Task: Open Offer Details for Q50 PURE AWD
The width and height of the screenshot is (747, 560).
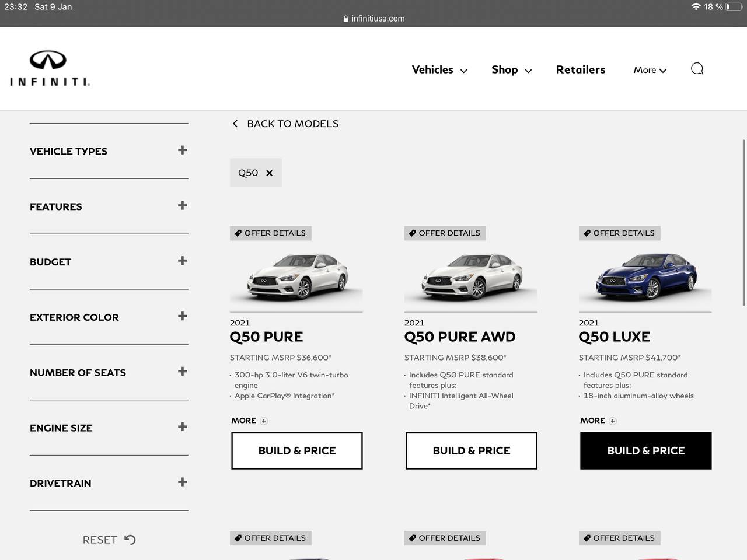Action: [x=445, y=233]
